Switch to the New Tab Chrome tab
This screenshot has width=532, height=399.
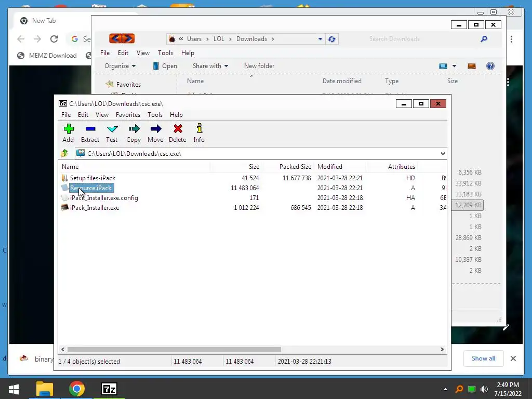click(x=44, y=21)
